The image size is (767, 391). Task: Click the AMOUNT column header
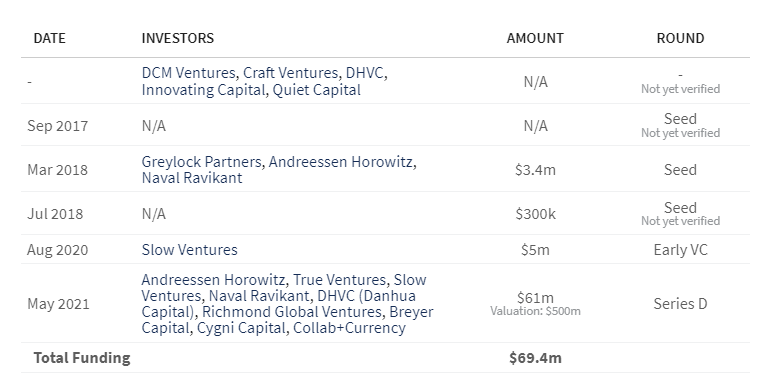[535, 38]
